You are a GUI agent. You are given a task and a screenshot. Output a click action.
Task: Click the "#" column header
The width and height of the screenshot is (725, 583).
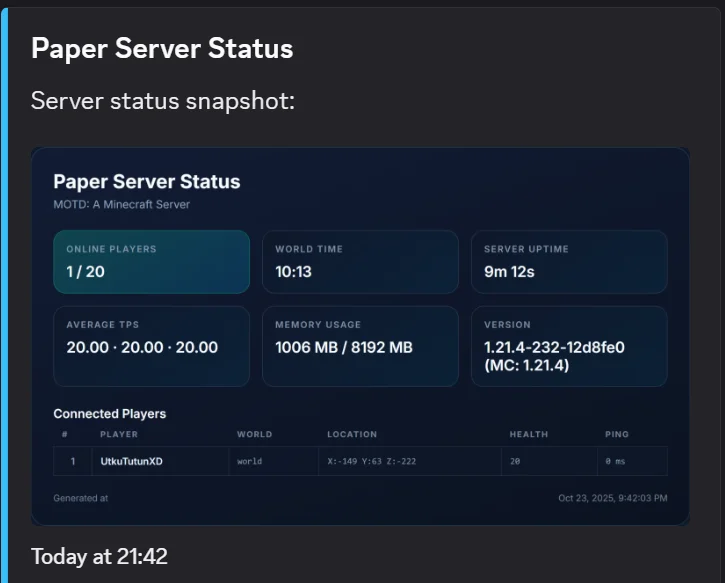click(x=65, y=434)
